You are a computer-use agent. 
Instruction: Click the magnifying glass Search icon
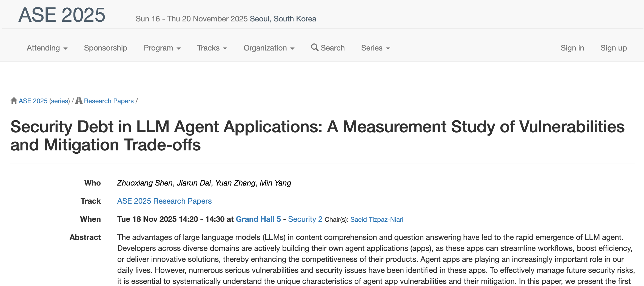tap(315, 47)
